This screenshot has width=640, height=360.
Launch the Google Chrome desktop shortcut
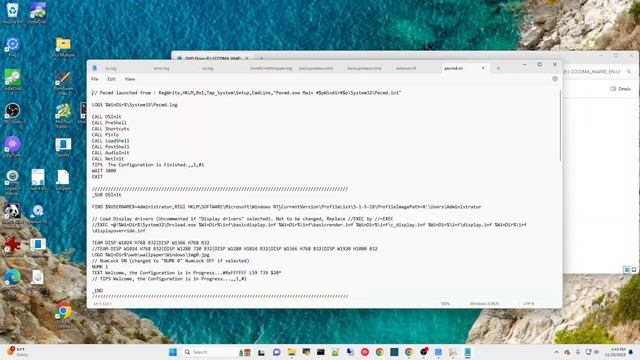coord(63,314)
